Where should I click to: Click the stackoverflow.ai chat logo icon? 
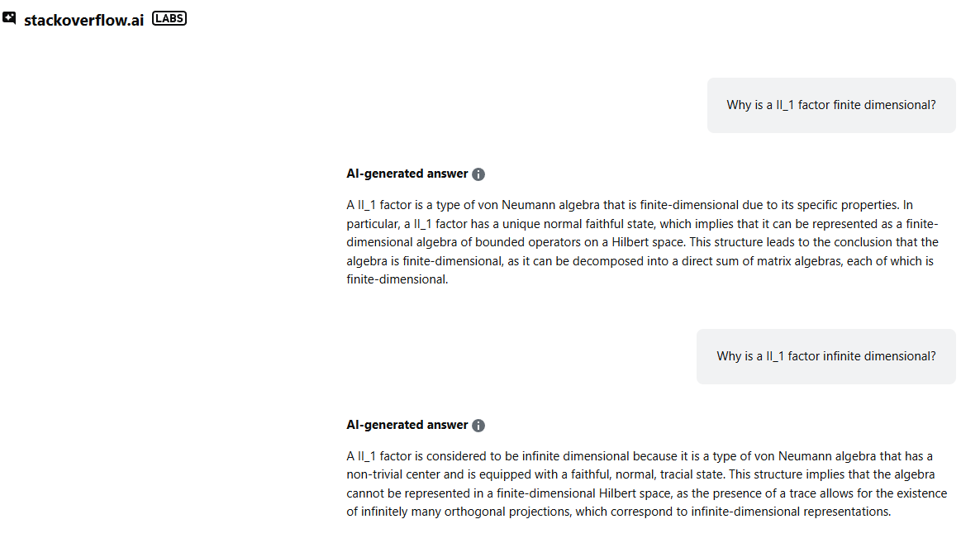click(x=9, y=18)
